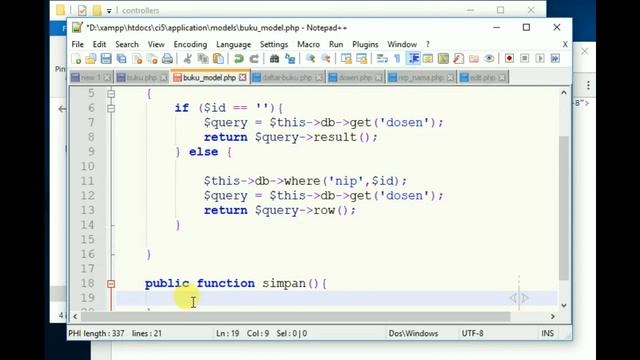Switch to the dosen.php tab
640x360 pixels.
point(355,78)
